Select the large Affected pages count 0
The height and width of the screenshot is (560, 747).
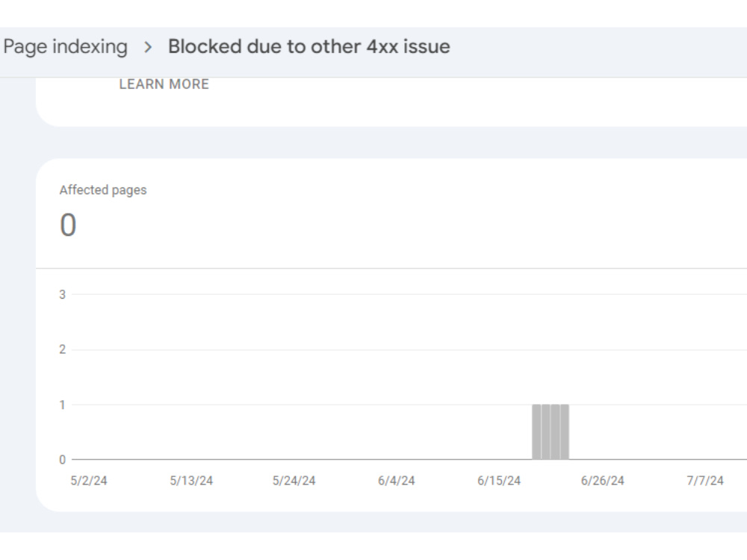pos(68,225)
